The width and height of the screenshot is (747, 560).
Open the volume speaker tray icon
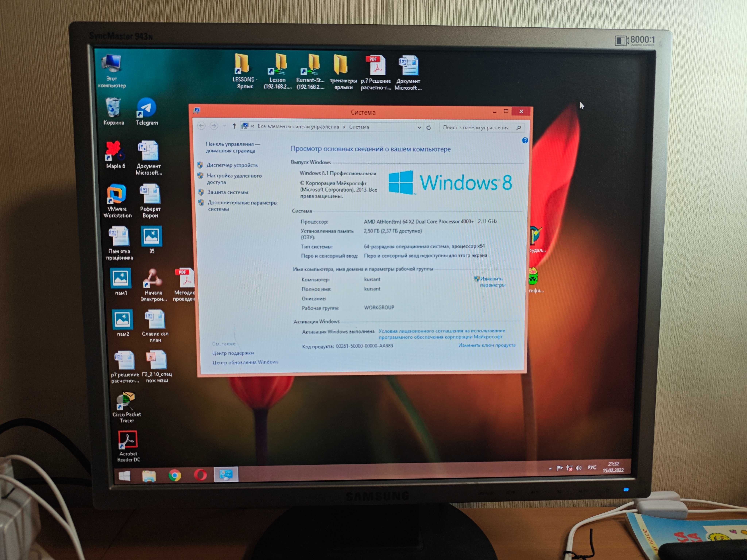(x=578, y=468)
